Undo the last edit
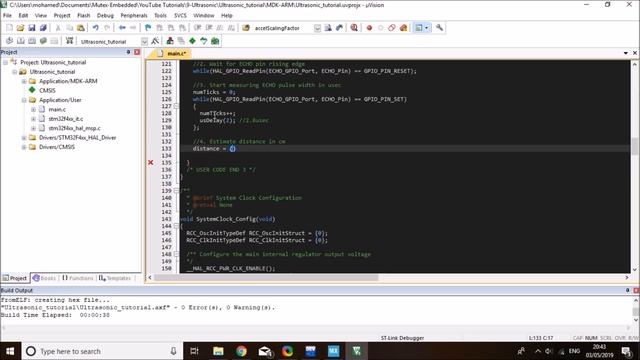 click(96, 28)
